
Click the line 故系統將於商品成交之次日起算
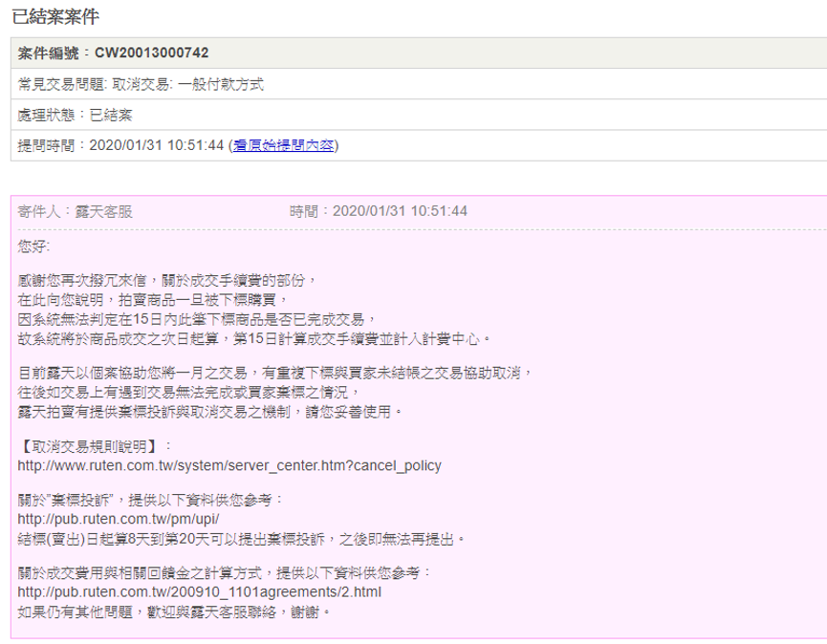254,339
